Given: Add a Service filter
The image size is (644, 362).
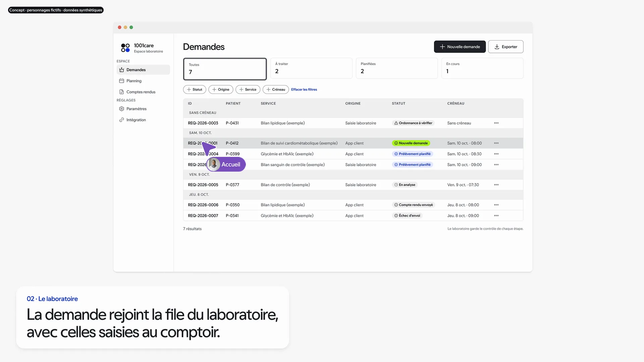Looking at the screenshot, I should [x=248, y=89].
